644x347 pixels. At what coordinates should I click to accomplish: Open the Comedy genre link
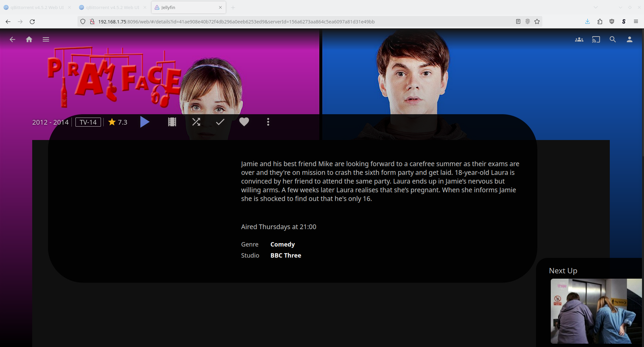coord(282,245)
